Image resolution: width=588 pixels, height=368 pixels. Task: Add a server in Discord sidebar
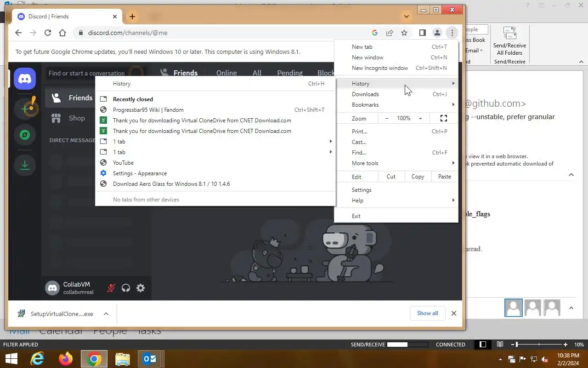coord(25,108)
